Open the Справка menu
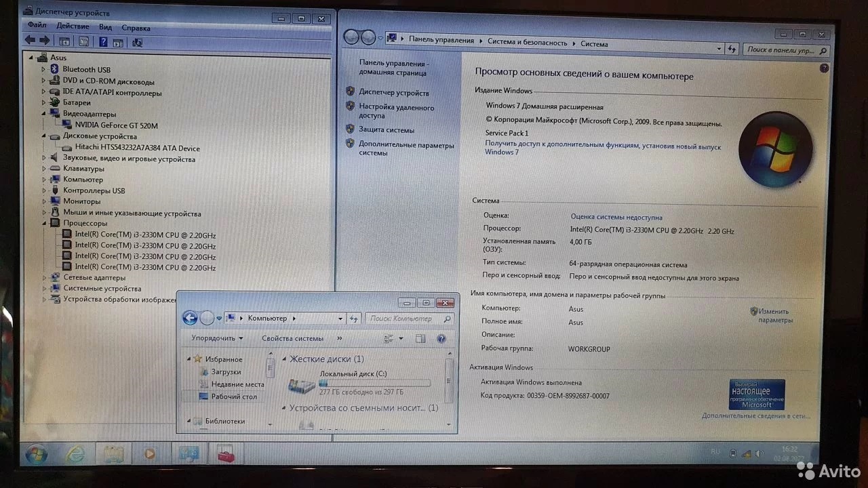The image size is (868, 488). [x=136, y=28]
